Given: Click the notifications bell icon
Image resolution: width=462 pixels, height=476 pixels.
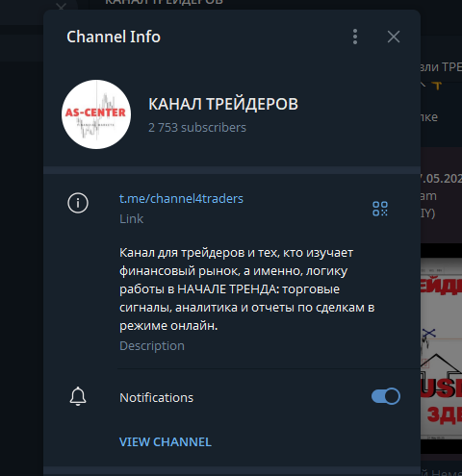Looking at the screenshot, I should [x=78, y=396].
